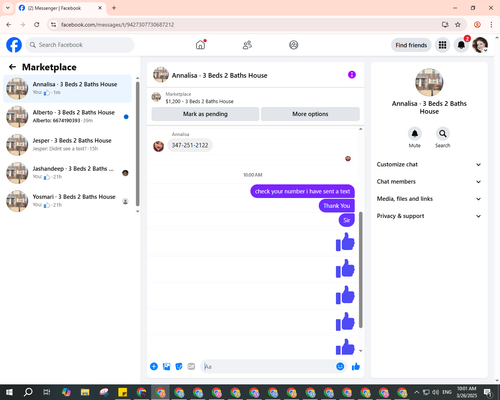Open Jashandeep - 3 Beds 2 Baths conversation
Viewport: 500px width, 400px height.
coord(67,173)
